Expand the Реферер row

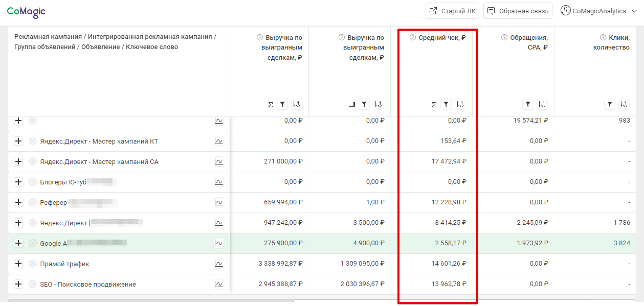click(x=18, y=202)
